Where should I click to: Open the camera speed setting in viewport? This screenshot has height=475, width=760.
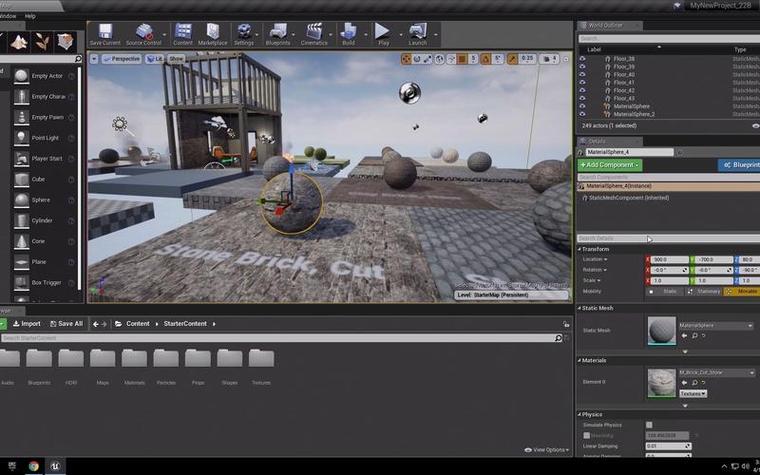pyautogui.click(x=550, y=59)
